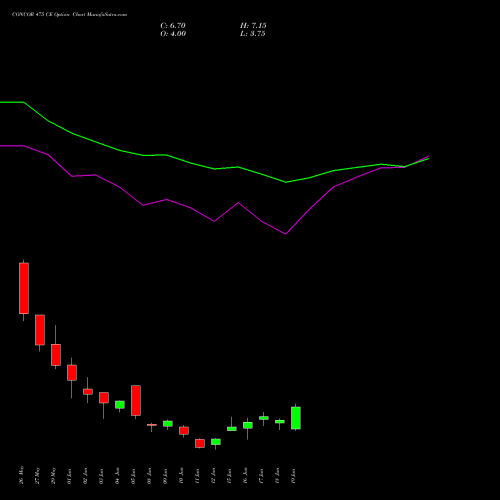Click the close value C: 6.70
Viewport: 500px width, 500px height.
[173, 26]
